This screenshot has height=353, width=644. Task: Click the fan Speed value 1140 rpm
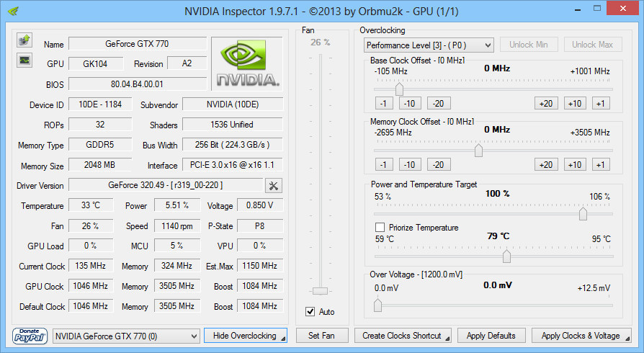[x=177, y=225]
